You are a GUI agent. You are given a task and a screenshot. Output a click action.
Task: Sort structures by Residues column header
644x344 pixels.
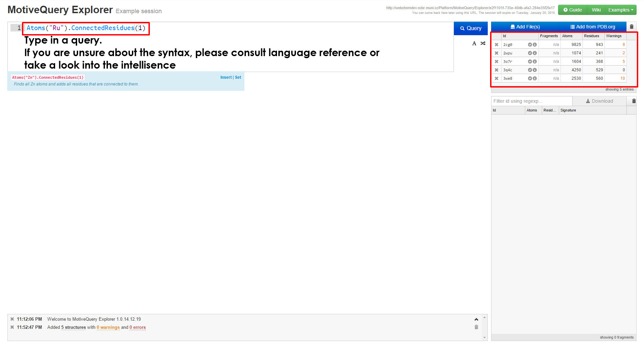[593, 36]
